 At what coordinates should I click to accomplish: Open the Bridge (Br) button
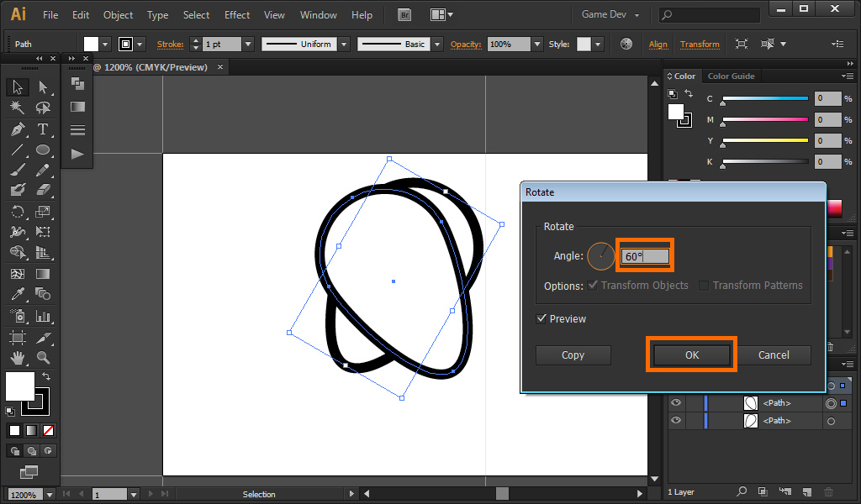404,15
